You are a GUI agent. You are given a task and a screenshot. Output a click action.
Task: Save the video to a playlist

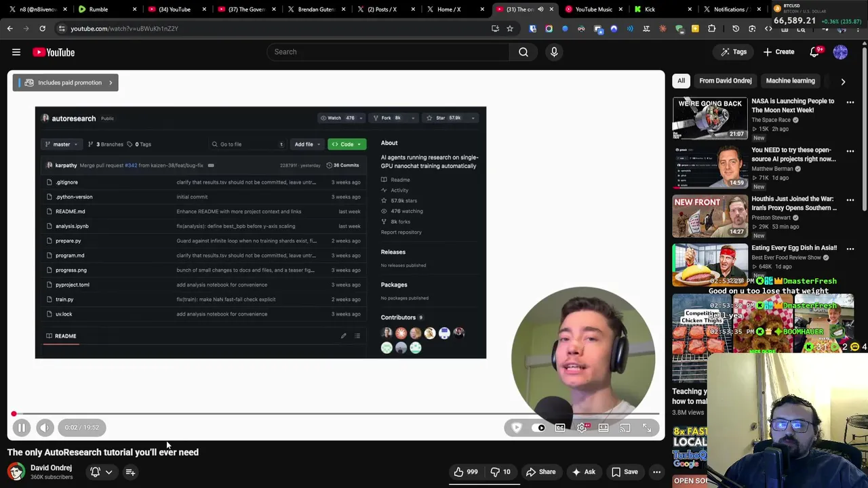(625, 472)
